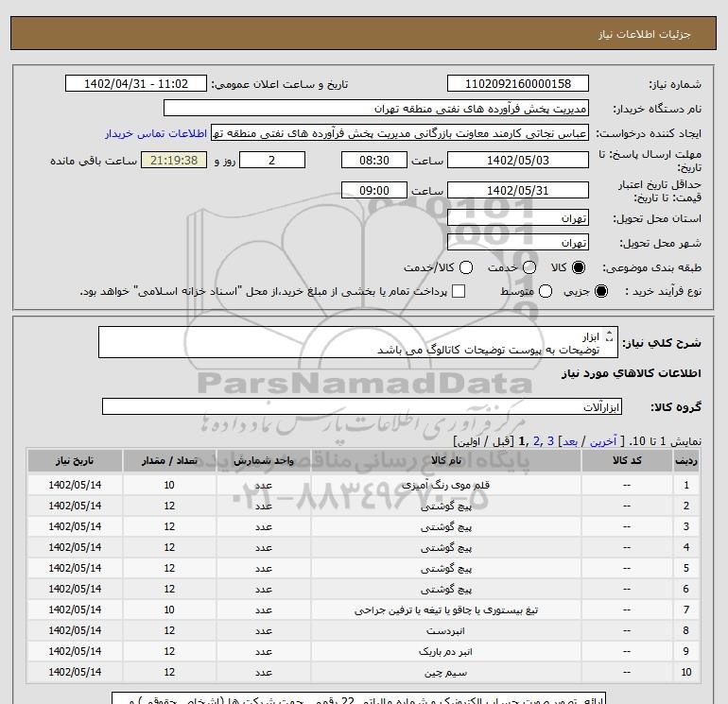Go to the بعد page link
Screen dimensions: 728x704
[570, 441]
